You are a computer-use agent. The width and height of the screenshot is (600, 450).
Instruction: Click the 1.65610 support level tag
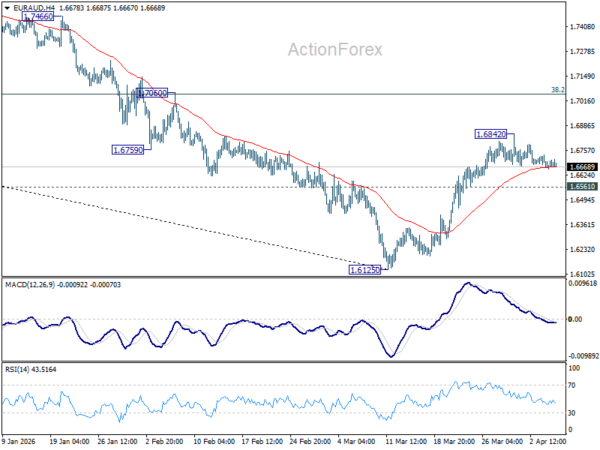(581, 187)
